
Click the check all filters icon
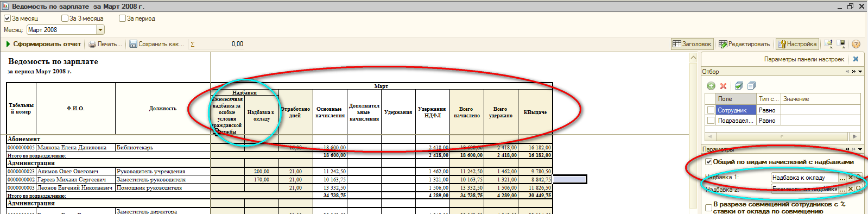739,86
